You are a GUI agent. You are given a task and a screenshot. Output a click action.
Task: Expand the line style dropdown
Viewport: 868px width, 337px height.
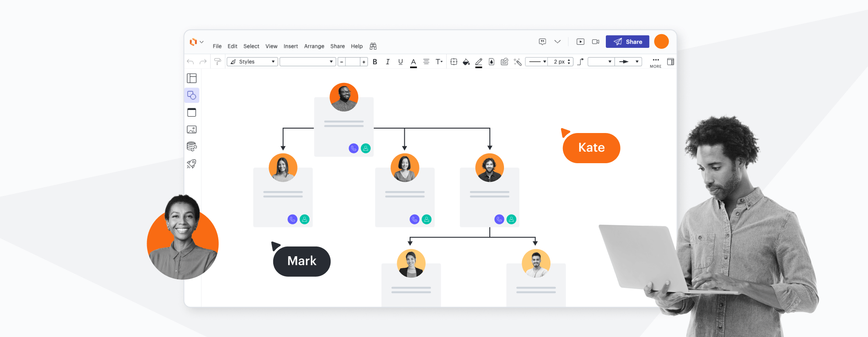click(537, 62)
